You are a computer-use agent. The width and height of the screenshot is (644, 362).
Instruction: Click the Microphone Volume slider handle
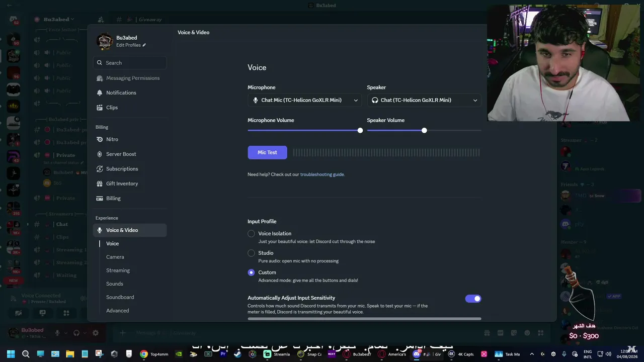pyautogui.click(x=360, y=131)
